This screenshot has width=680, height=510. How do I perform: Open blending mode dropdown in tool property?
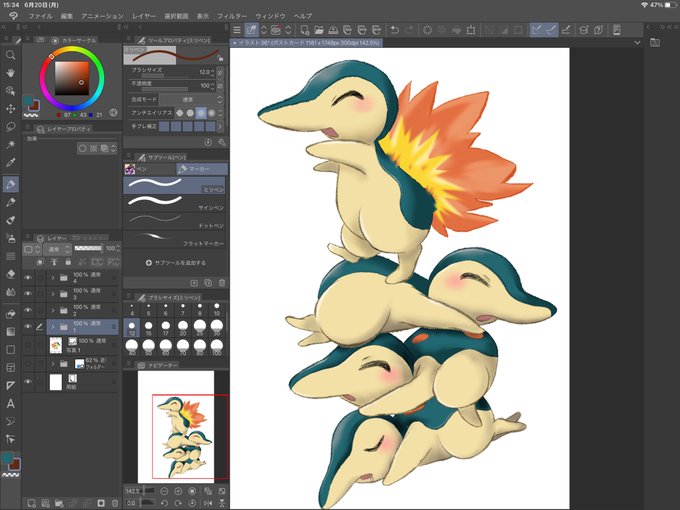tap(191, 99)
